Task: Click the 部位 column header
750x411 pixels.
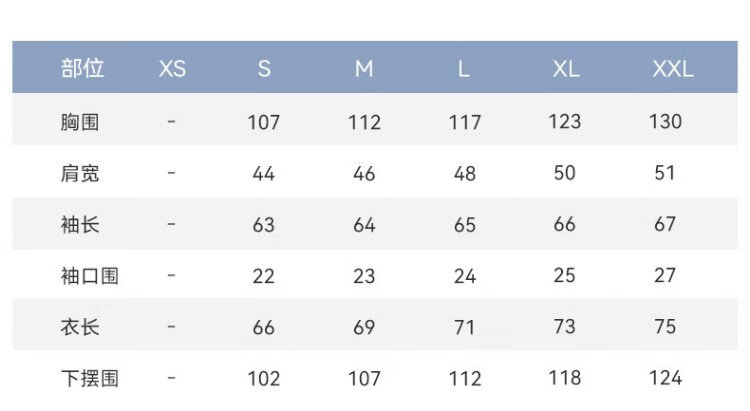Action: pyautogui.click(x=82, y=69)
